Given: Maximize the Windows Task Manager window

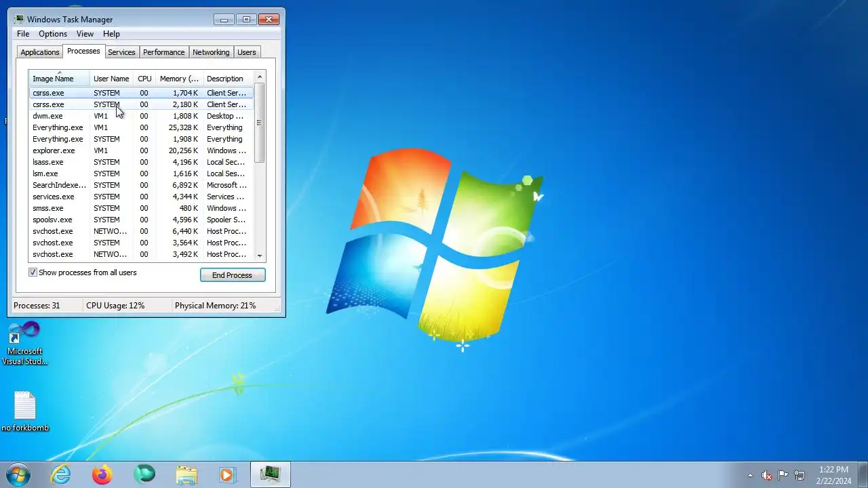Looking at the screenshot, I should 246,19.
